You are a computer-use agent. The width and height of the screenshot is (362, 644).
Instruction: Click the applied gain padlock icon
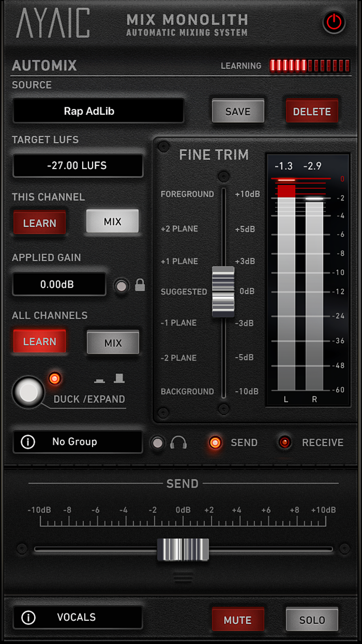pos(140,285)
